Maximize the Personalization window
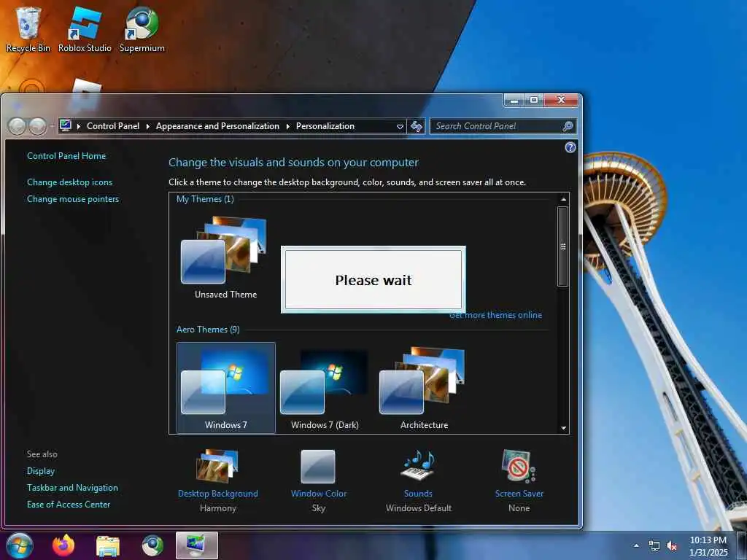Image resolution: width=747 pixels, height=560 pixels. click(x=534, y=101)
